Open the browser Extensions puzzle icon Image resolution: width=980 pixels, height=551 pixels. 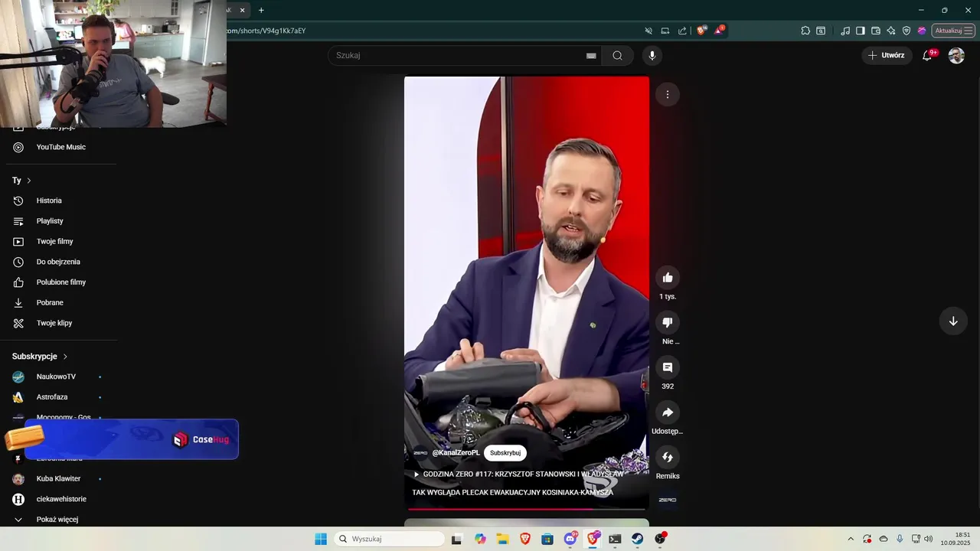pyautogui.click(x=805, y=31)
